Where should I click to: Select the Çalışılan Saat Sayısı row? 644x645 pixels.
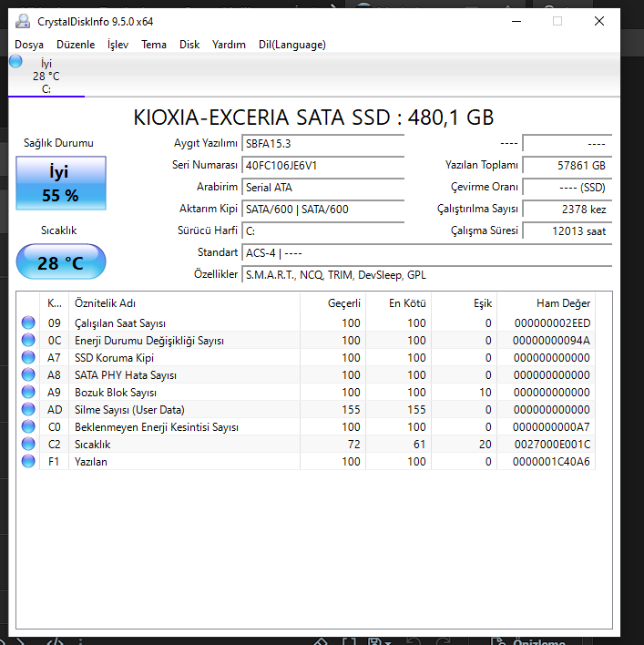306,322
